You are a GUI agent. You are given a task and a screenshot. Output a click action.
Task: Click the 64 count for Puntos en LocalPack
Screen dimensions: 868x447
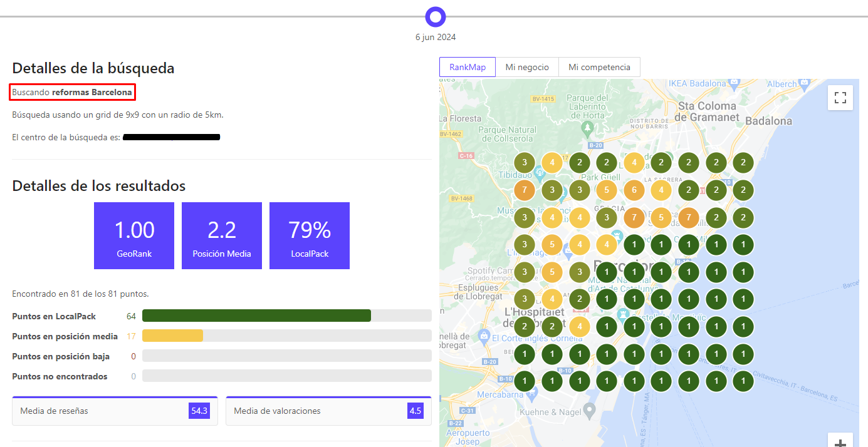coord(131,316)
